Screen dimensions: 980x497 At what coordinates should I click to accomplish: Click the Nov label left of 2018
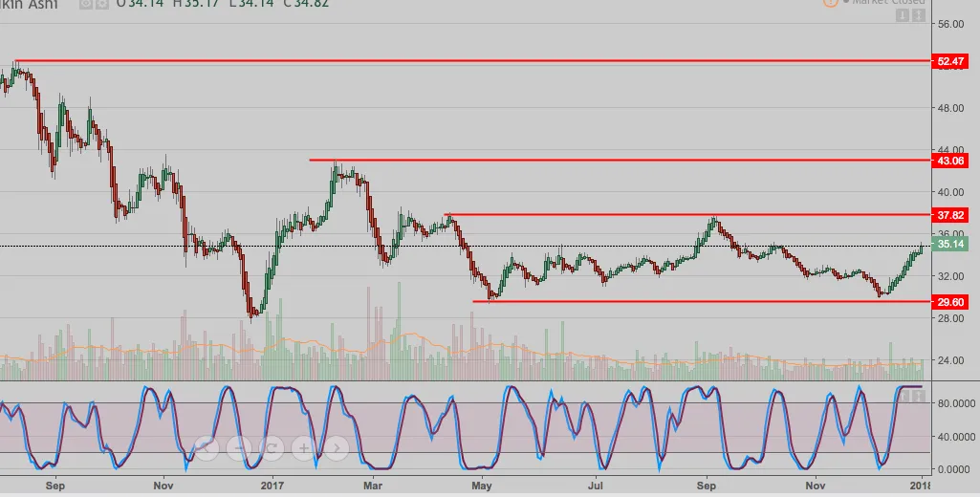point(815,486)
